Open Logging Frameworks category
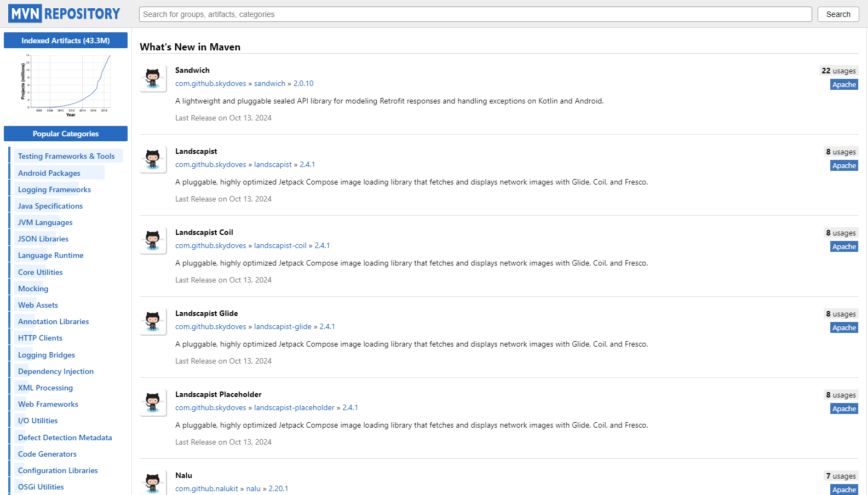The height and width of the screenshot is (495, 868). pyautogui.click(x=54, y=189)
